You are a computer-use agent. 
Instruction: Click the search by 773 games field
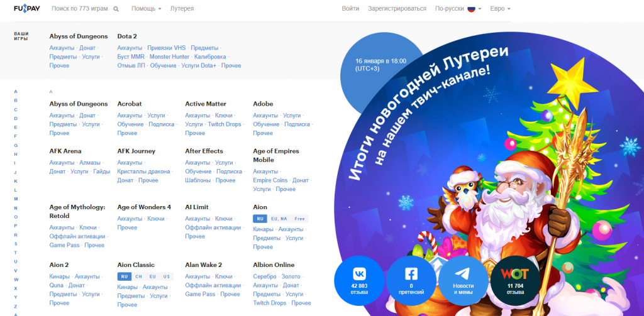click(80, 9)
